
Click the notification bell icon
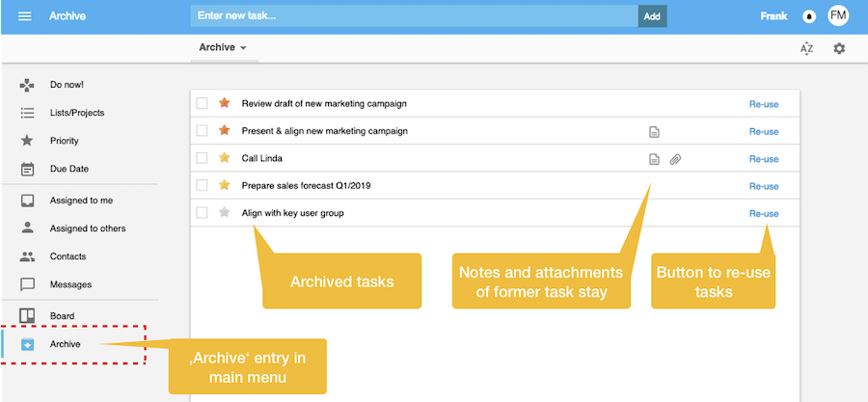tap(808, 16)
